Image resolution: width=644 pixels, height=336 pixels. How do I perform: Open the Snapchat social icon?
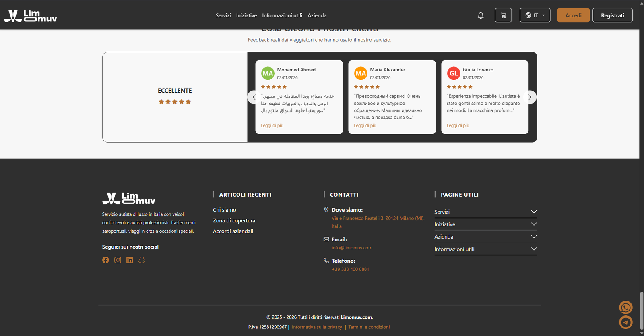click(142, 260)
